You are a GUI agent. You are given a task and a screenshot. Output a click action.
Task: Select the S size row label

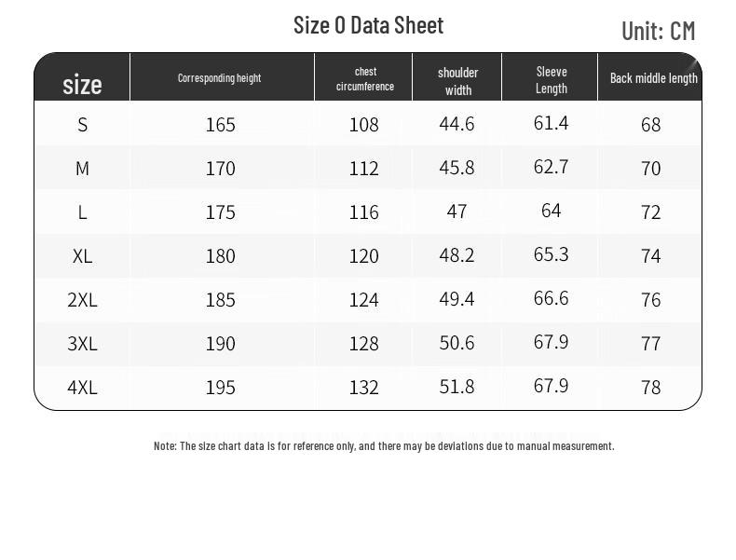point(82,124)
